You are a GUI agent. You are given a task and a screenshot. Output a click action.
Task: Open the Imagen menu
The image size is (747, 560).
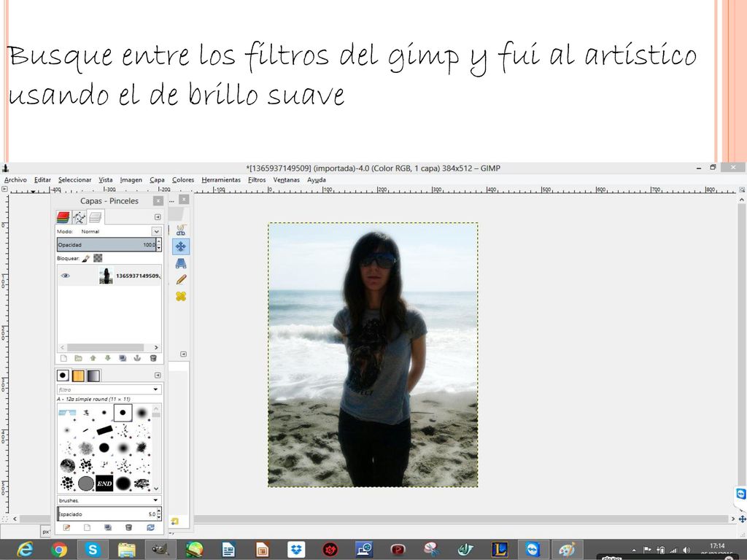[x=131, y=180]
